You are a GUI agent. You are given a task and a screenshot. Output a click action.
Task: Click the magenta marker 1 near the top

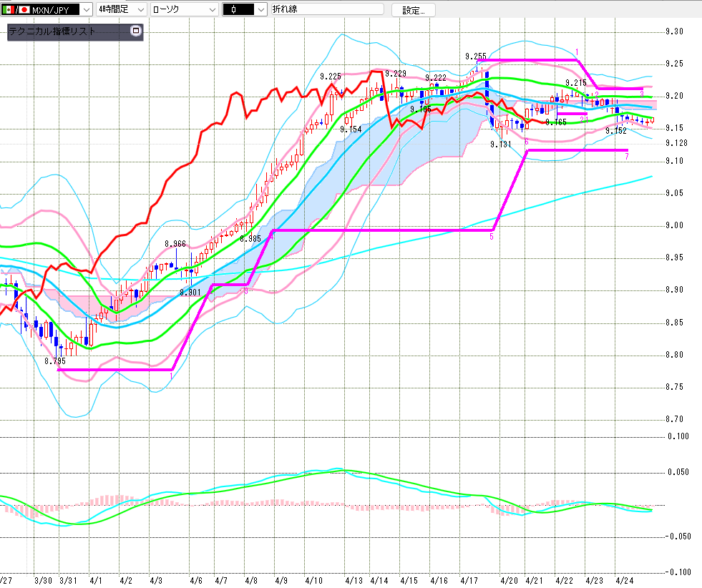(x=577, y=52)
